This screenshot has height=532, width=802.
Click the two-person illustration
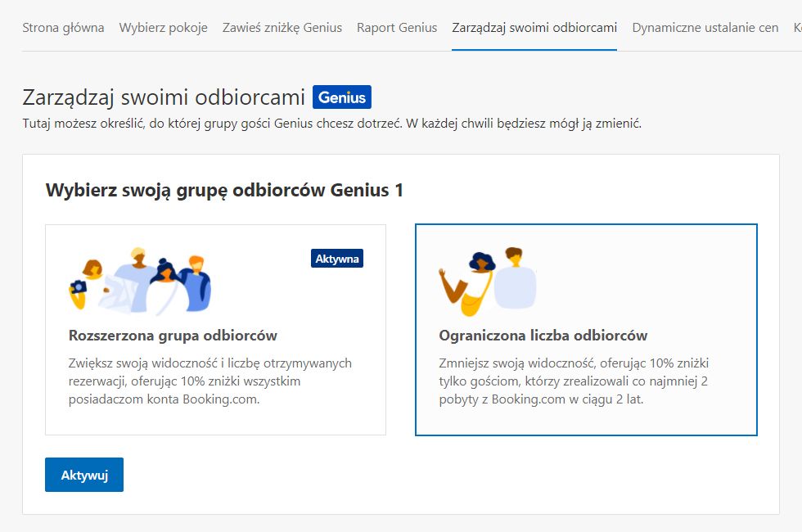(488, 282)
